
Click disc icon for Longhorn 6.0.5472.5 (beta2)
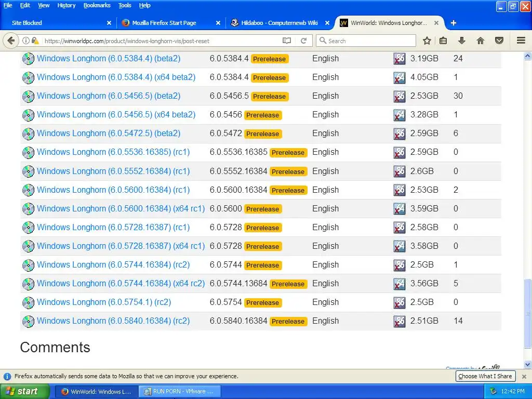click(x=28, y=134)
